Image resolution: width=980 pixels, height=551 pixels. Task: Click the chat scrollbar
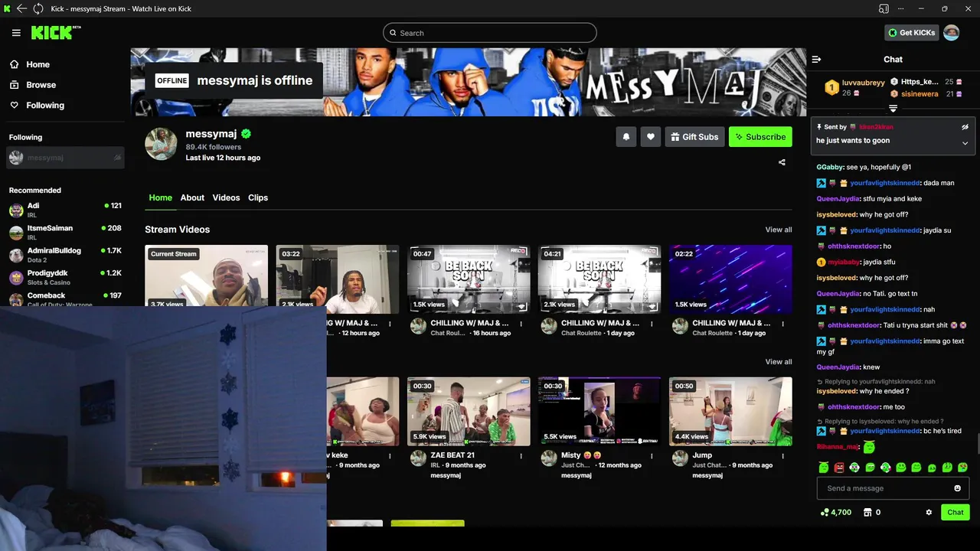pyautogui.click(x=977, y=444)
